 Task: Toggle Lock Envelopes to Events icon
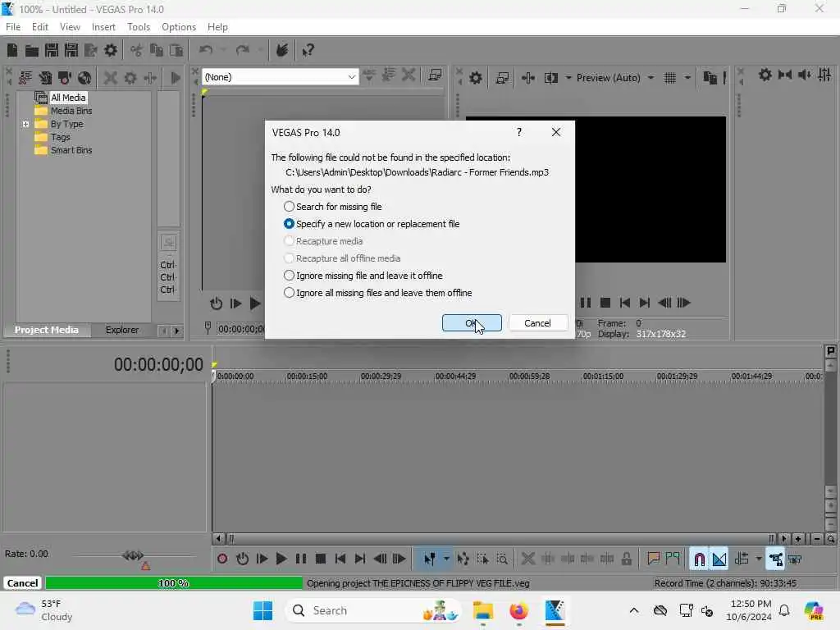[775, 559]
